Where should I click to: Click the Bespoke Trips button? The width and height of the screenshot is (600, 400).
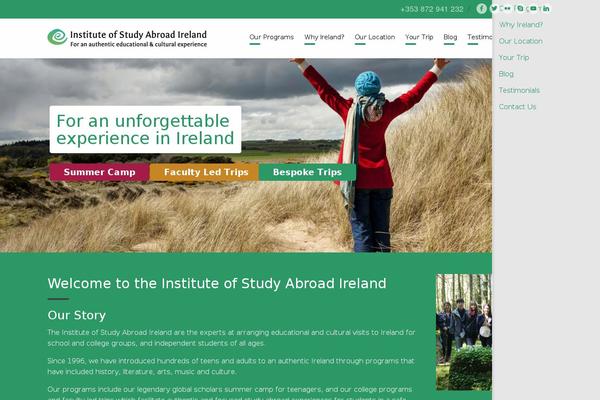pos(307,172)
